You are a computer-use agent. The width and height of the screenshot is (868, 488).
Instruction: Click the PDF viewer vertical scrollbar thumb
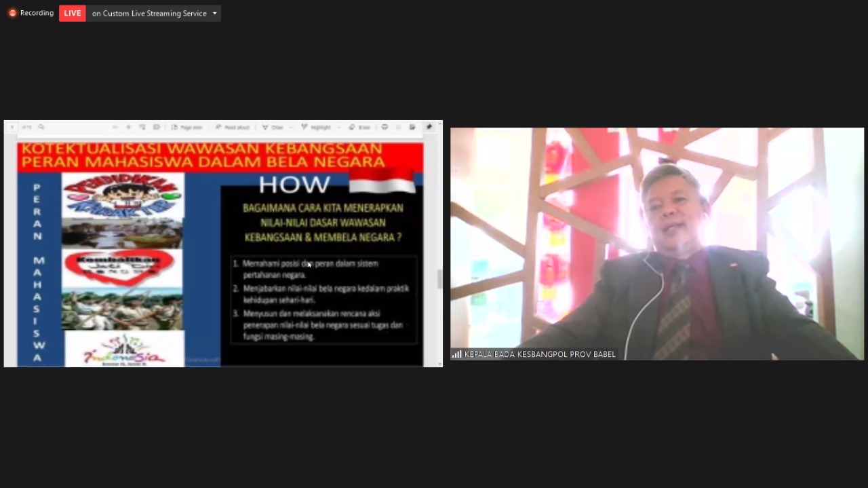(x=439, y=279)
